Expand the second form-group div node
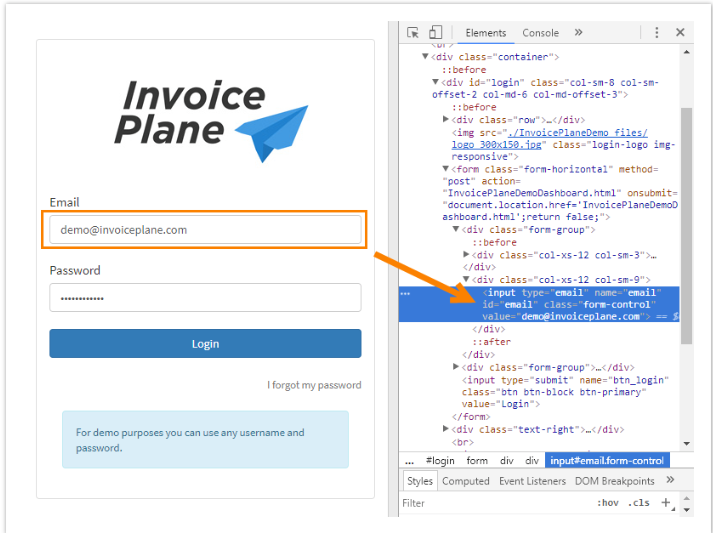713x533 pixels. point(456,367)
